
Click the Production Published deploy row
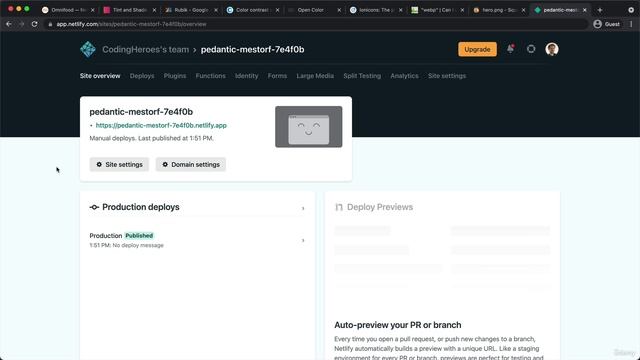197,240
